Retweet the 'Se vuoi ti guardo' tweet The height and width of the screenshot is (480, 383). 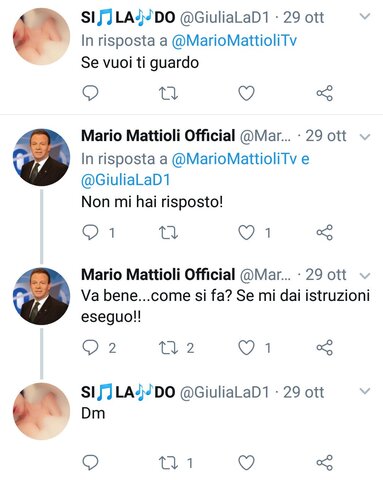pos(168,93)
